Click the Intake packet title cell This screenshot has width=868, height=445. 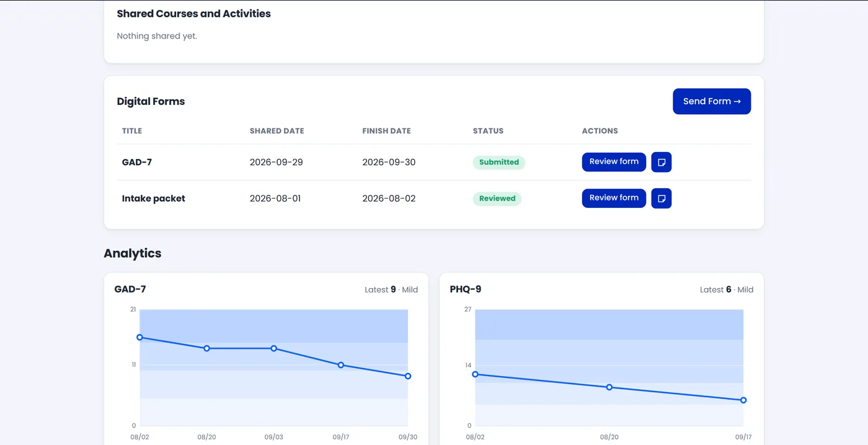coord(154,199)
